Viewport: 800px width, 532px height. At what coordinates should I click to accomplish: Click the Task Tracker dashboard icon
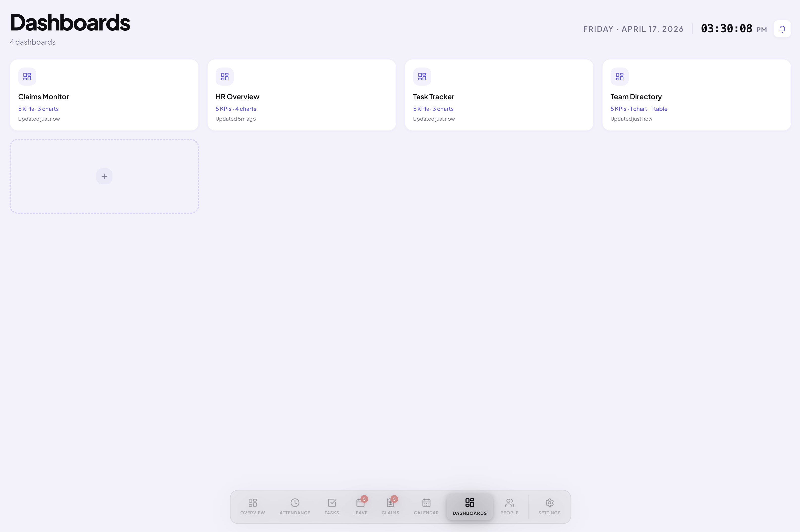click(x=422, y=76)
